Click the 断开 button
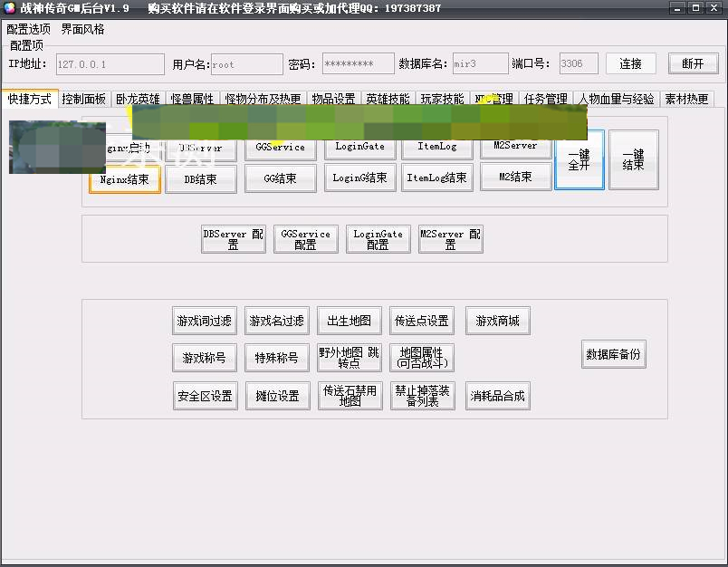This screenshot has width=728, height=567. click(x=693, y=64)
